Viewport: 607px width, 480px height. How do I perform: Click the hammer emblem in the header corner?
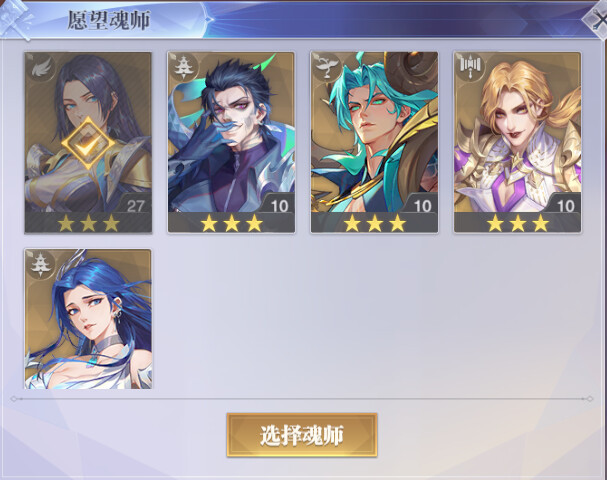pos(16,19)
